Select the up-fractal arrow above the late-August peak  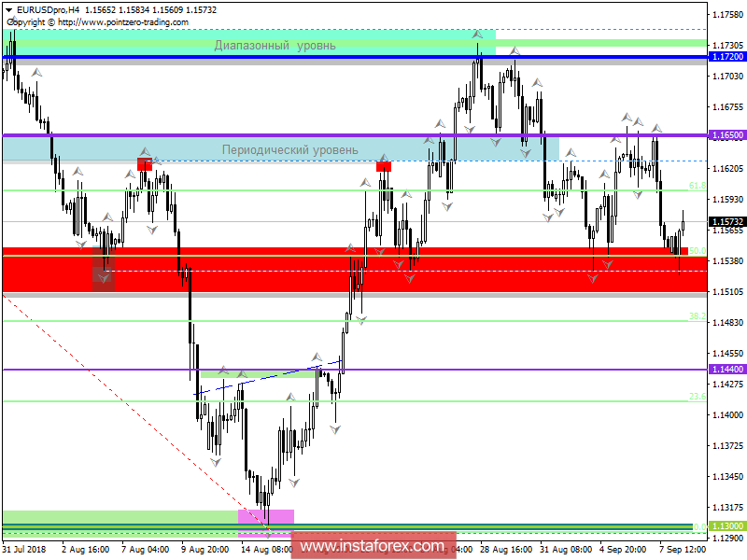(x=477, y=35)
